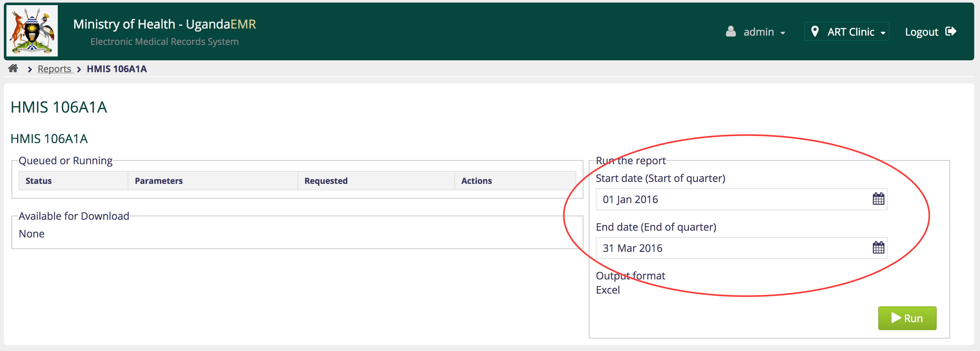
Task: Click the ART Clinic location pin icon
Action: pyautogui.click(x=814, y=31)
